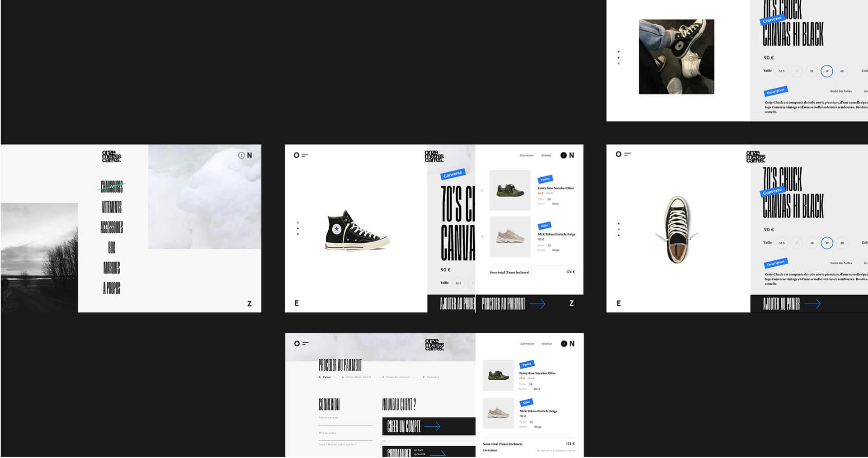Viewport: 868px width, 458px height.
Task: Select size 36.5 on top-view shoe screen
Action: point(782,243)
